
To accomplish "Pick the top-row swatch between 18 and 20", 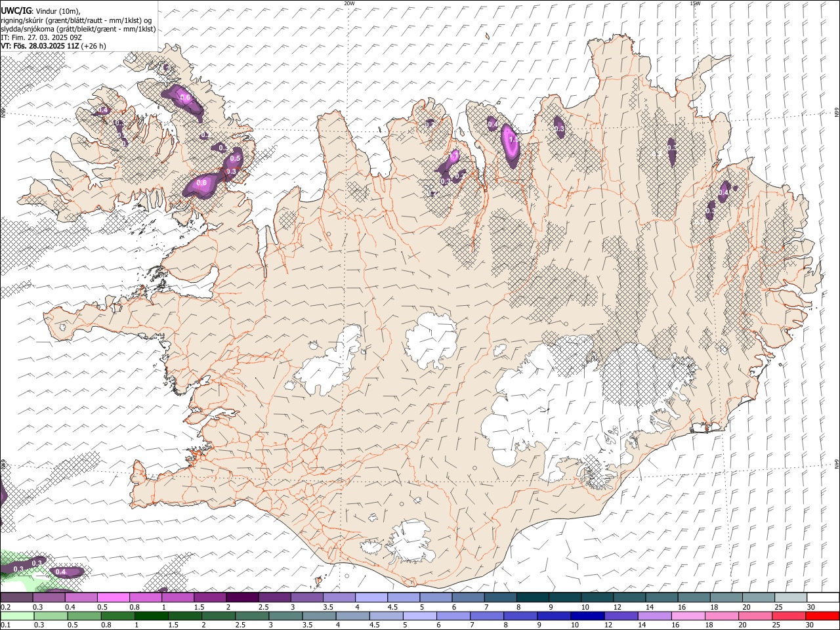I will (x=727, y=597).
